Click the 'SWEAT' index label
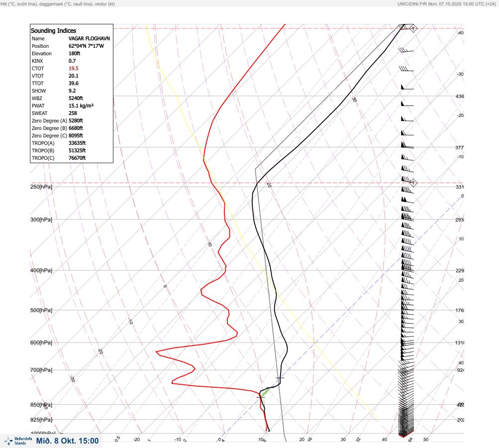499x448 pixels. coord(39,113)
